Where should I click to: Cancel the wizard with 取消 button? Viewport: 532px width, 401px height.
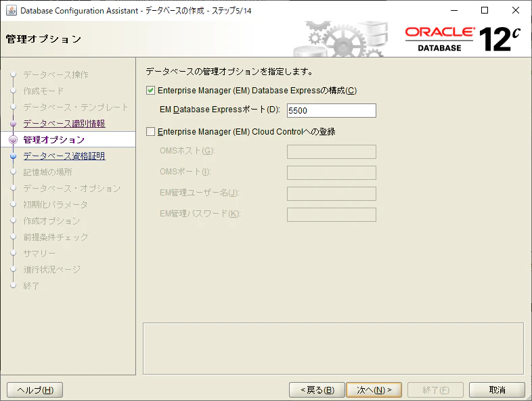click(x=497, y=390)
